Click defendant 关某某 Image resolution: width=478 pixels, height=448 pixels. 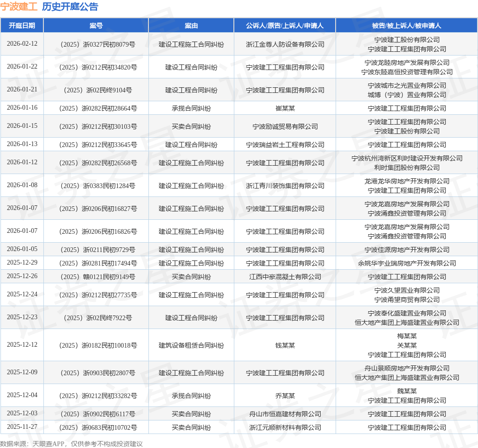pyautogui.click(x=407, y=345)
